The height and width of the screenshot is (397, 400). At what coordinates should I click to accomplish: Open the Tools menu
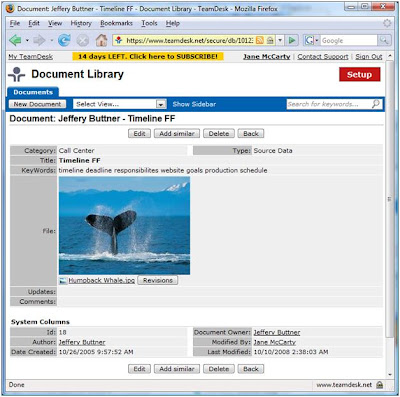(x=149, y=23)
